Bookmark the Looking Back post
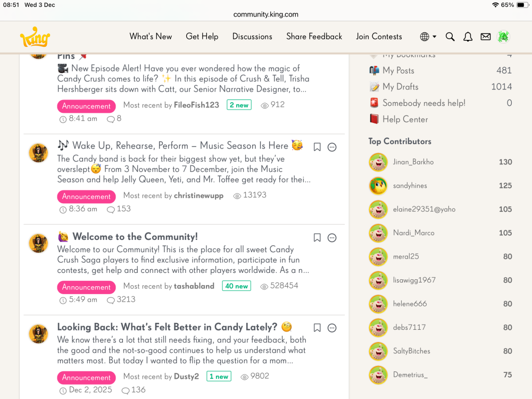Screen dimensions: 532x399 coord(317,328)
